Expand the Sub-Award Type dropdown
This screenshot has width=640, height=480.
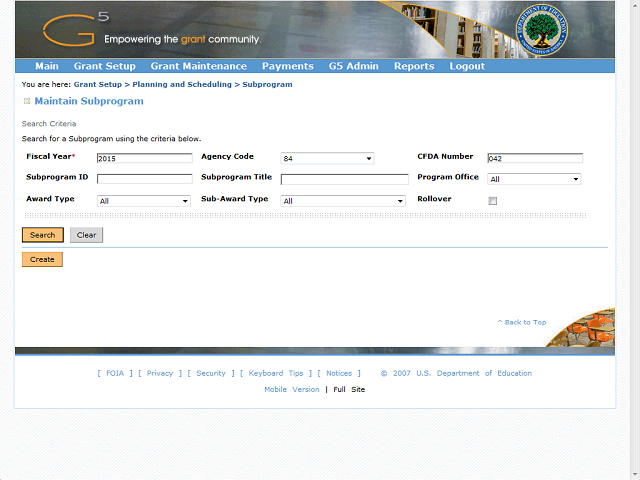coord(343,201)
